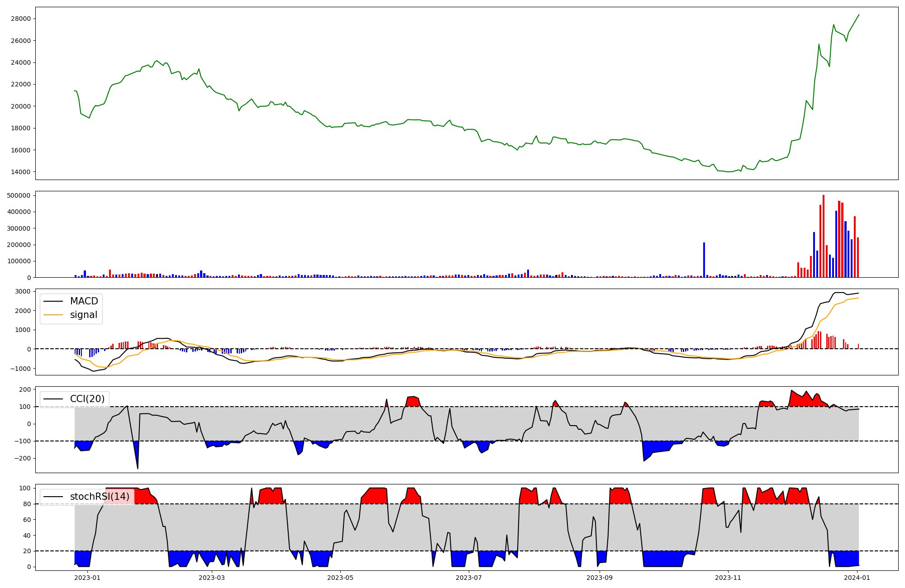Click the orange signal line legend swatch

click(x=54, y=315)
